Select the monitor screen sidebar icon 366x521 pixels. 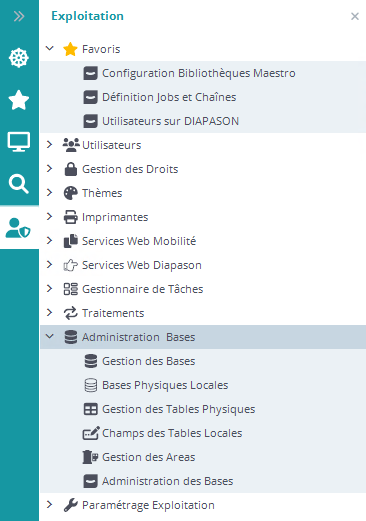19,142
